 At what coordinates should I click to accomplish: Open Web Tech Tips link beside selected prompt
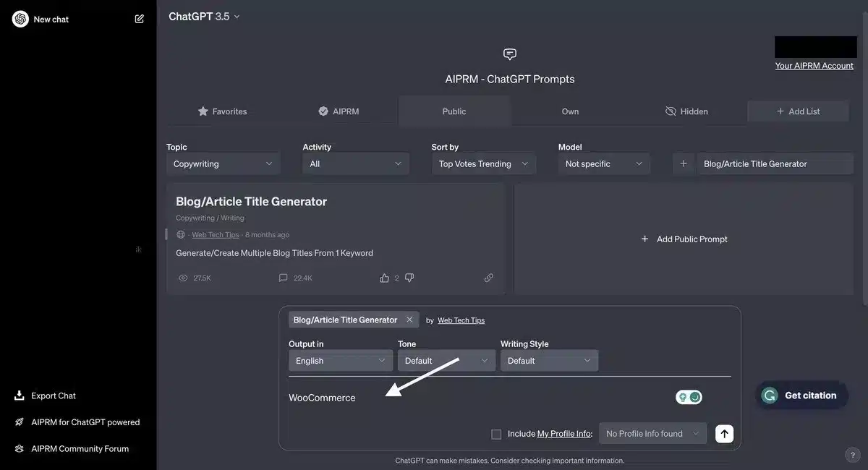point(461,320)
